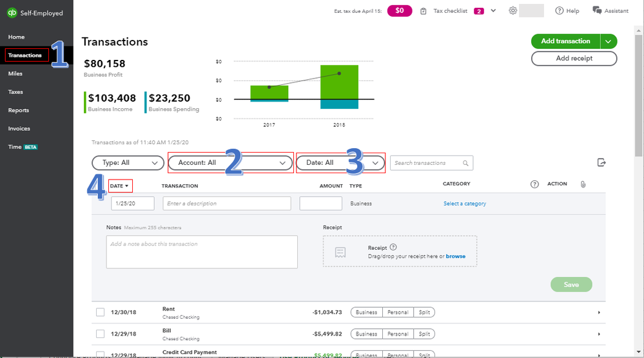
Task: Go to Reports in the sidebar
Action: point(18,110)
